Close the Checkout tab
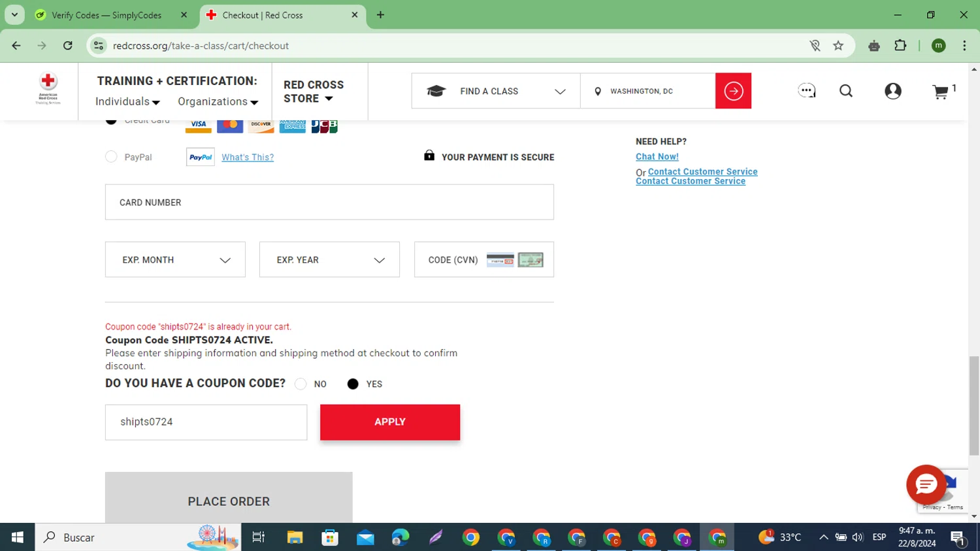Screen dimensions: 980x551 click(355, 15)
